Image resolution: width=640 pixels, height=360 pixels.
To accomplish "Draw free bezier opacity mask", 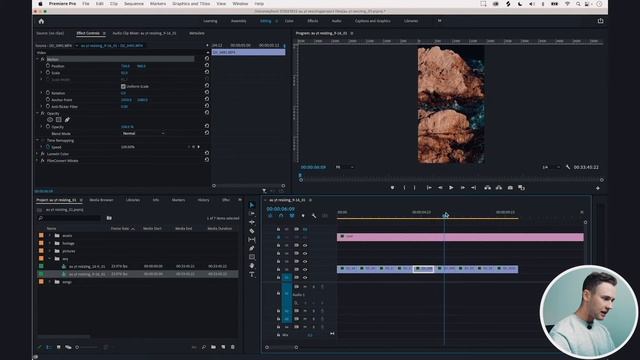I will click(67, 120).
